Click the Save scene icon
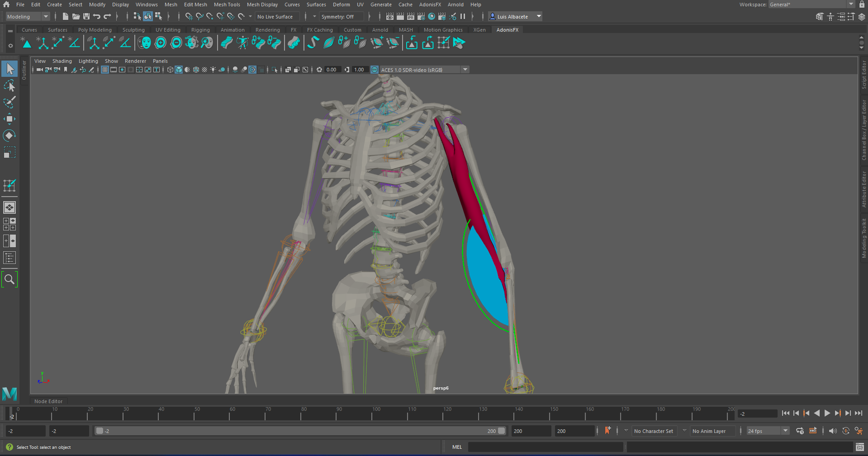This screenshot has width=868, height=456. pyautogui.click(x=86, y=17)
